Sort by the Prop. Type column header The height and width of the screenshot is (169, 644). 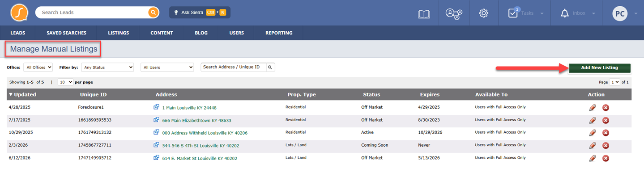pos(302,94)
